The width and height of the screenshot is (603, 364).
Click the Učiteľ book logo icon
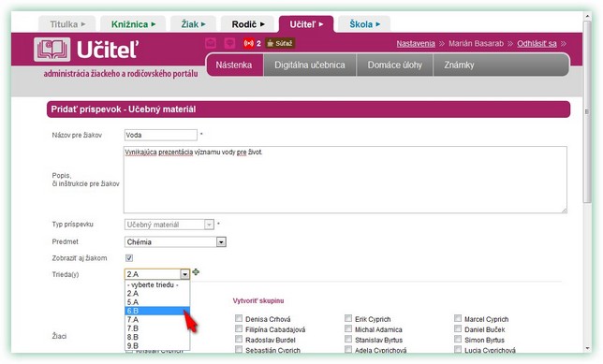pyautogui.click(x=51, y=50)
